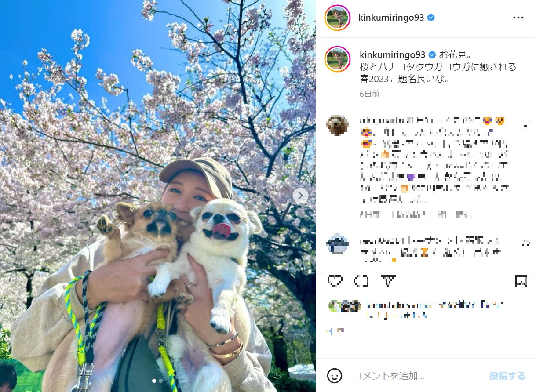
Task: View the likers' avatars below action icons
Action: point(344,306)
